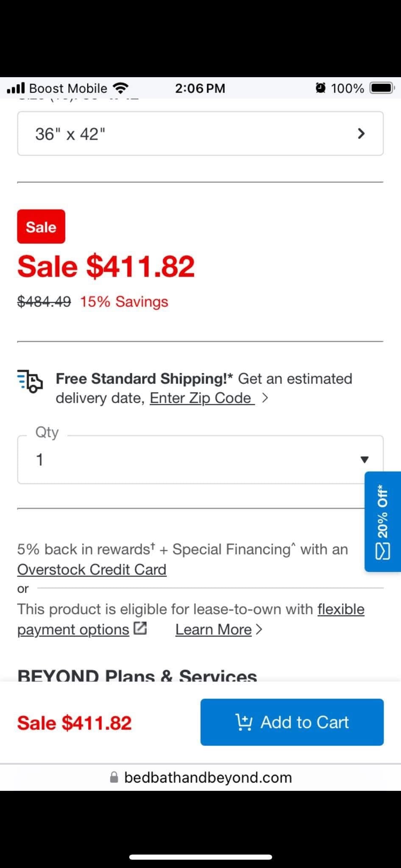Open the flexible payment options link
The width and height of the screenshot is (401, 868).
[191, 619]
